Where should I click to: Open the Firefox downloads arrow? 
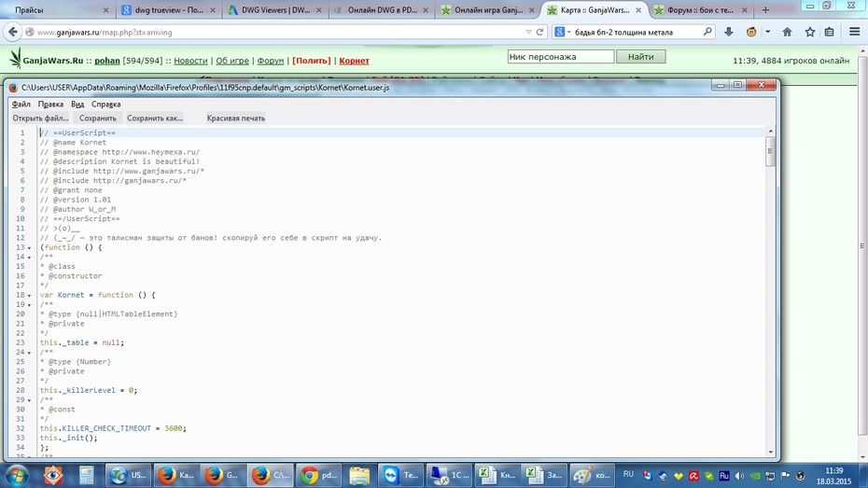click(x=729, y=32)
